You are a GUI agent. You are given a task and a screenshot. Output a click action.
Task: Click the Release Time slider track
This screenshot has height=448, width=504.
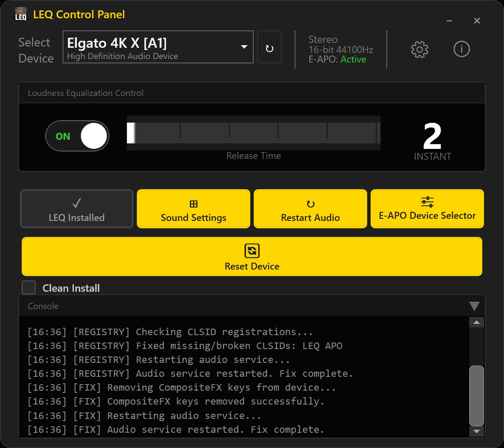pyautogui.click(x=254, y=133)
